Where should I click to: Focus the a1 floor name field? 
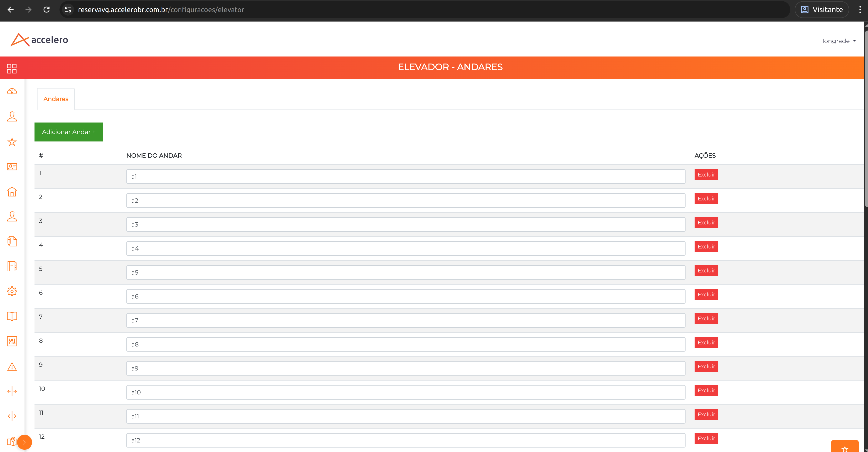(406, 177)
